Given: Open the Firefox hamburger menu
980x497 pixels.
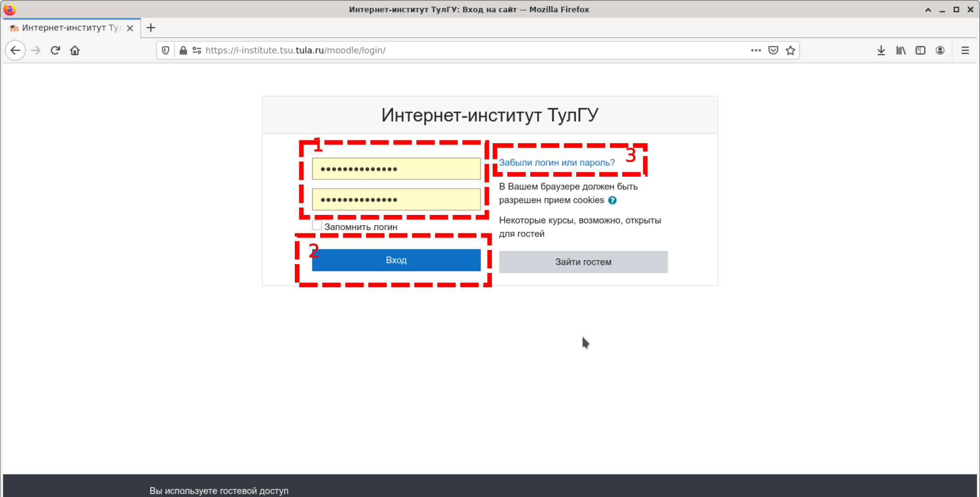Looking at the screenshot, I should pyautogui.click(x=965, y=51).
